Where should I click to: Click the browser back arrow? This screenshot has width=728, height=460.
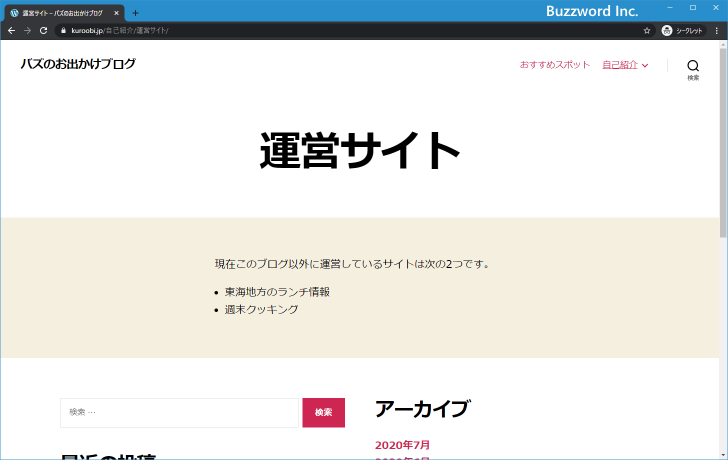point(12,31)
